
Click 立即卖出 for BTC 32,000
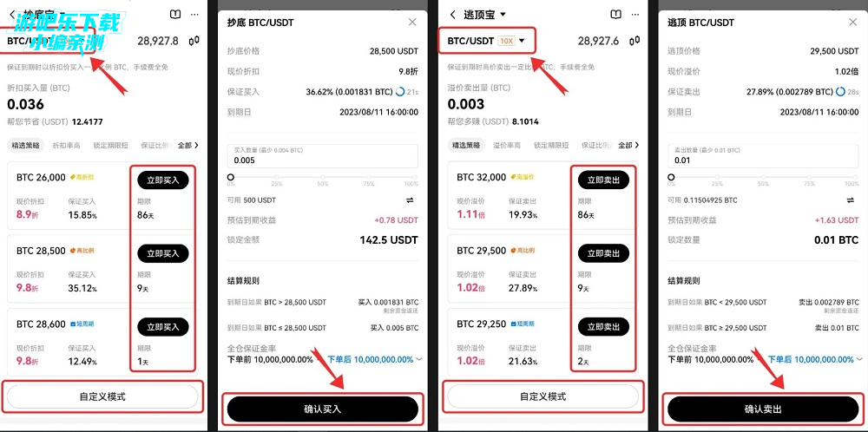[604, 180]
